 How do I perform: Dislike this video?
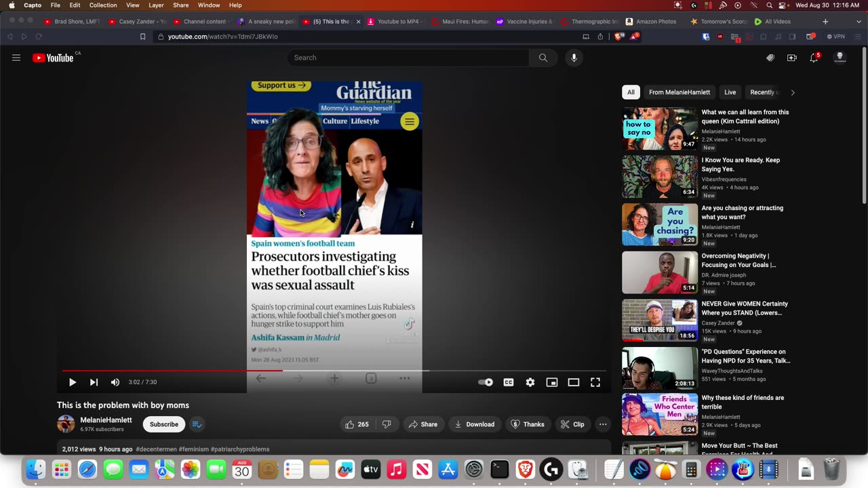387,424
